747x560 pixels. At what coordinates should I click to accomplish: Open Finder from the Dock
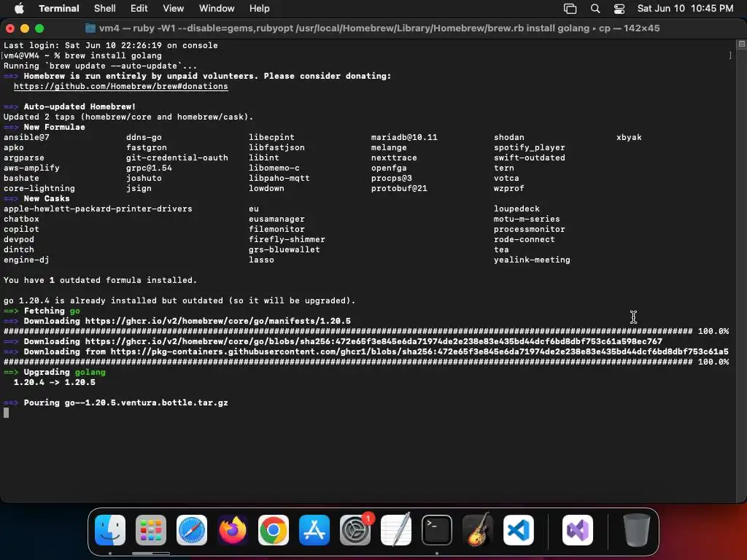coord(110,529)
